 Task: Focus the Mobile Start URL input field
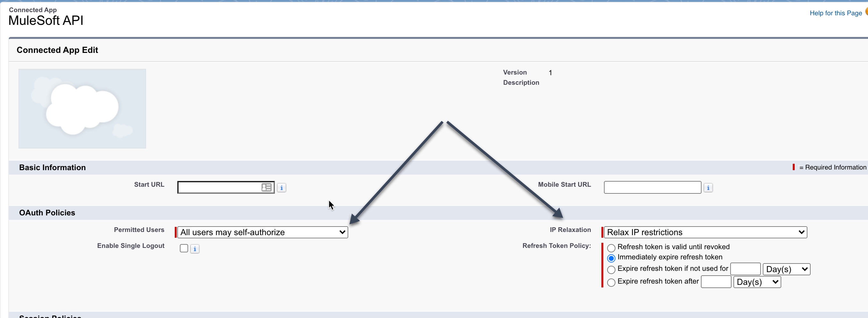click(x=652, y=187)
